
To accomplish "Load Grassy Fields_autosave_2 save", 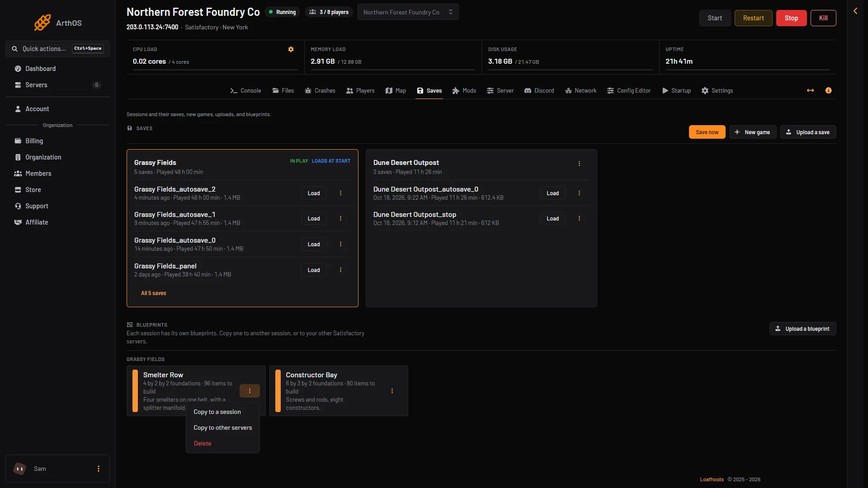I will click(x=314, y=193).
